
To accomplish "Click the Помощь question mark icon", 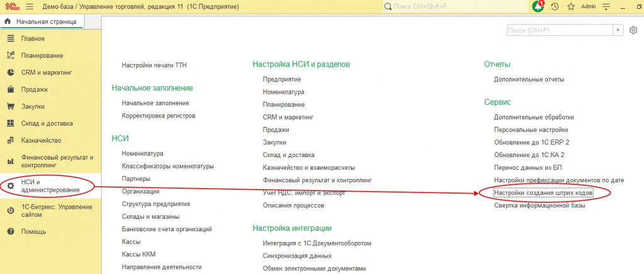I will (11, 231).
